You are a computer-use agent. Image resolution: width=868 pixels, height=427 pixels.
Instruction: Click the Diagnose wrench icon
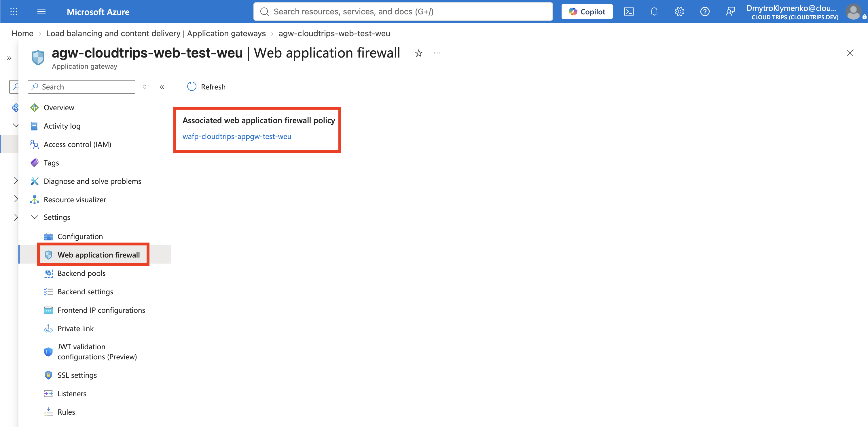34,181
